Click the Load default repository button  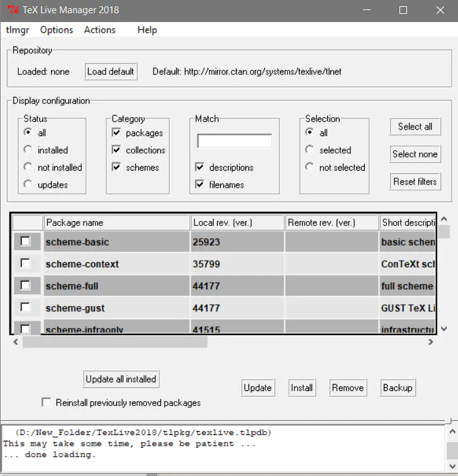(x=111, y=71)
